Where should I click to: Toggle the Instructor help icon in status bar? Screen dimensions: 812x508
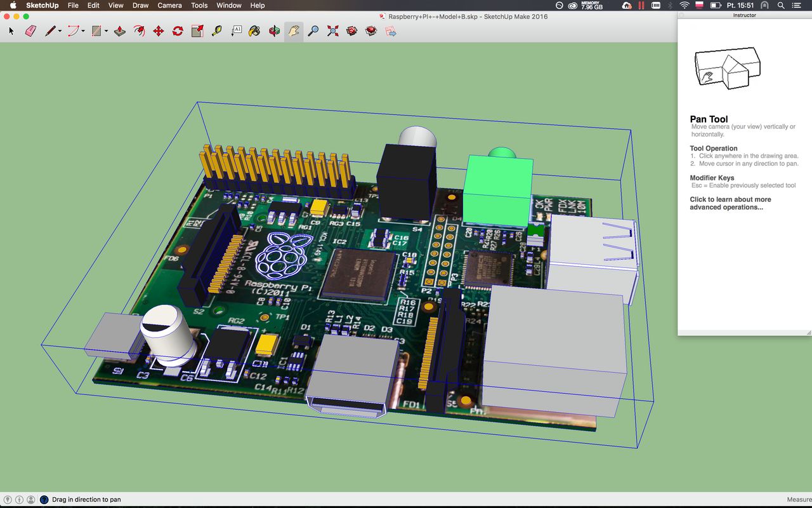pyautogui.click(x=44, y=500)
